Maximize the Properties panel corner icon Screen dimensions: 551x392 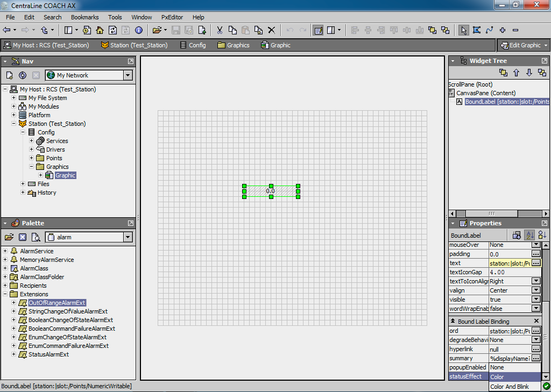pos(545,223)
